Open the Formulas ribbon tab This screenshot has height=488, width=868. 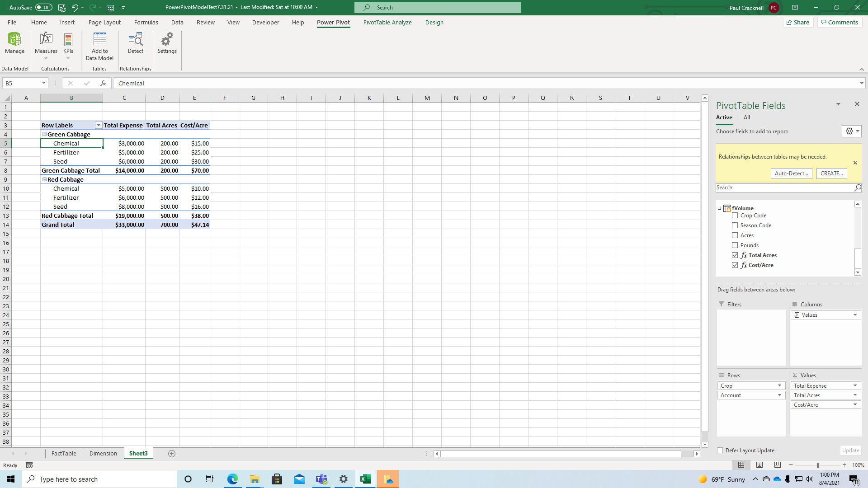tap(146, 22)
